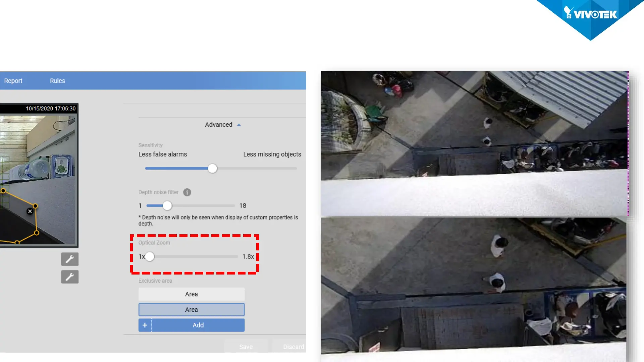Select the highlighted second Area entry

[192, 310]
